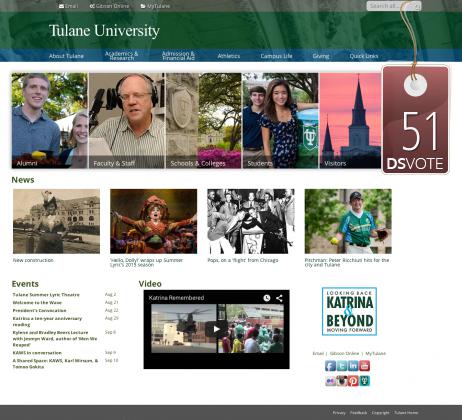Open the green Tulane shield social icon

365,381
